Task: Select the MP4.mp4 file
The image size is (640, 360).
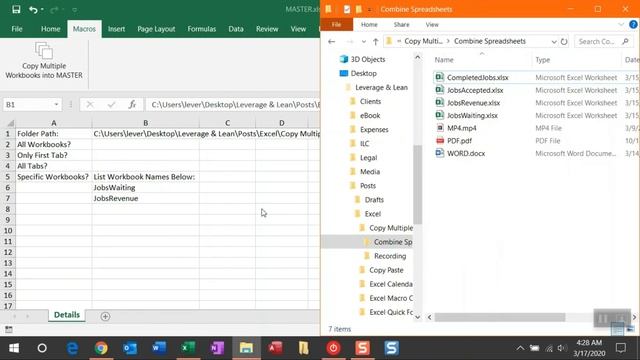Action: tap(462, 128)
